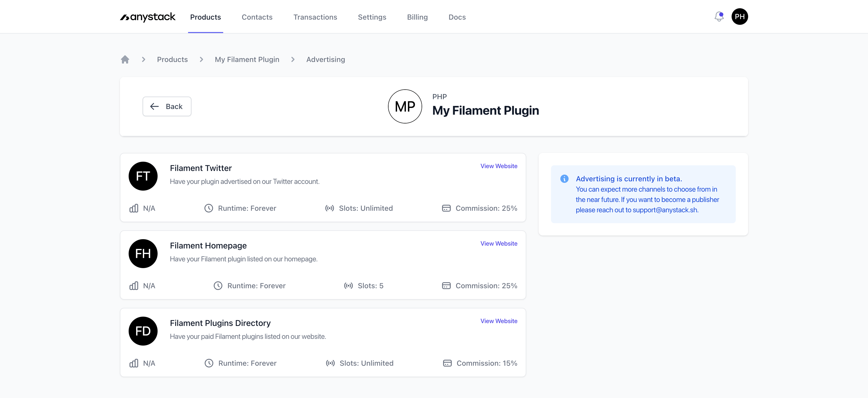
Task: Click the MP product avatar circle
Action: click(405, 106)
